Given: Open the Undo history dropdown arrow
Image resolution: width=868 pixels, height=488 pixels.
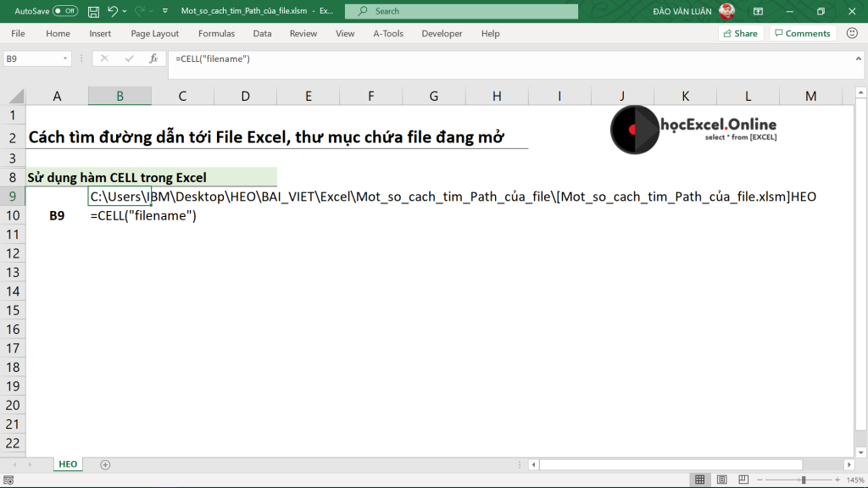Looking at the screenshot, I should pyautogui.click(x=124, y=11).
